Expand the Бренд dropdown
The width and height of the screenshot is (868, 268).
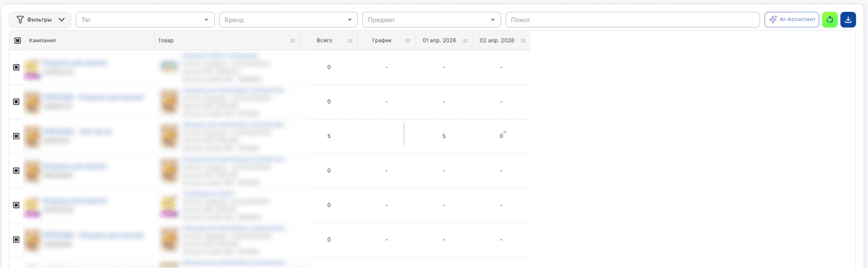(288, 20)
